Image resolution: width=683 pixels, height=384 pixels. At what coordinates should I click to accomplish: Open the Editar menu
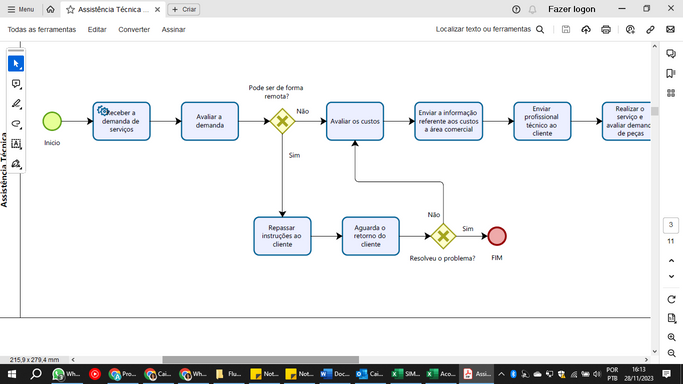click(97, 30)
